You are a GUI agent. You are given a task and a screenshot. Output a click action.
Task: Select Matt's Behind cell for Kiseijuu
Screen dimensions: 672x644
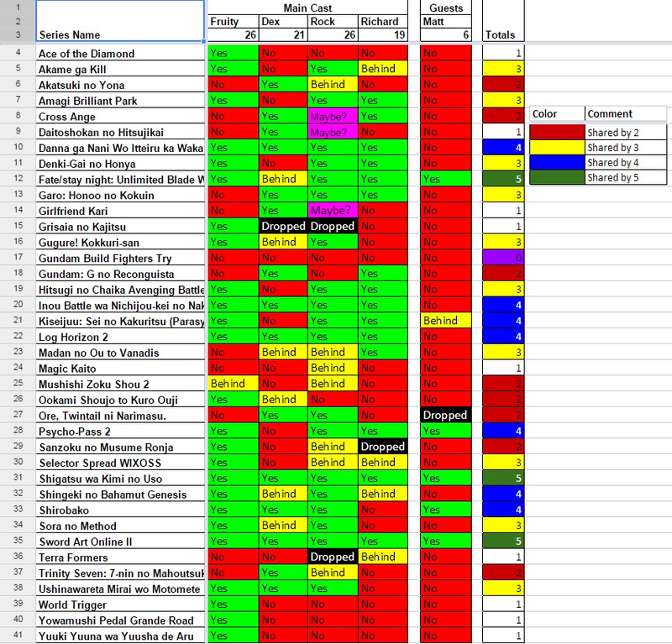point(446,321)
